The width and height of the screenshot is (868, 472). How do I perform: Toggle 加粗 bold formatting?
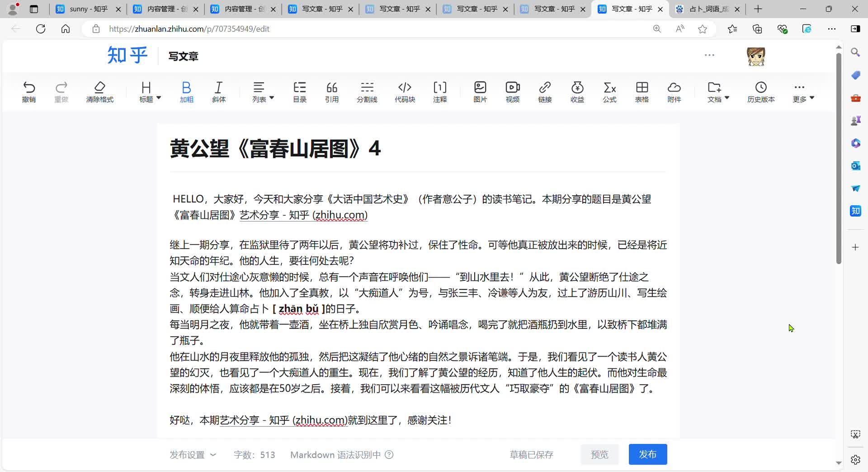point(186,92)
